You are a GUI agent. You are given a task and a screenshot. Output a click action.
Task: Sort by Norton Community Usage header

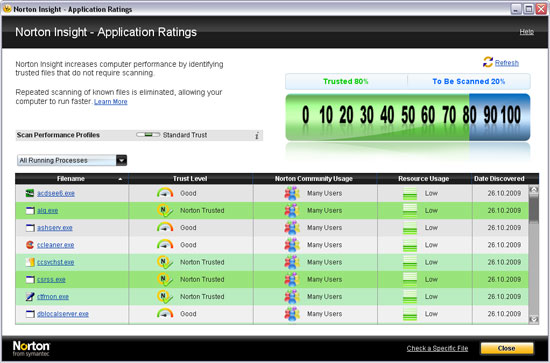(314, 179)
